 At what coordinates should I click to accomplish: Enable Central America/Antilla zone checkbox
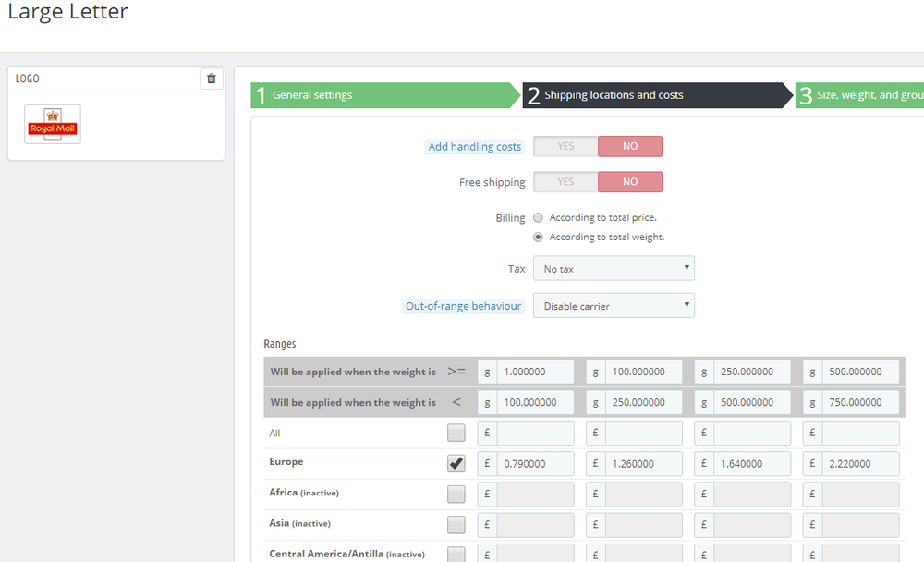tap(456, 555)
